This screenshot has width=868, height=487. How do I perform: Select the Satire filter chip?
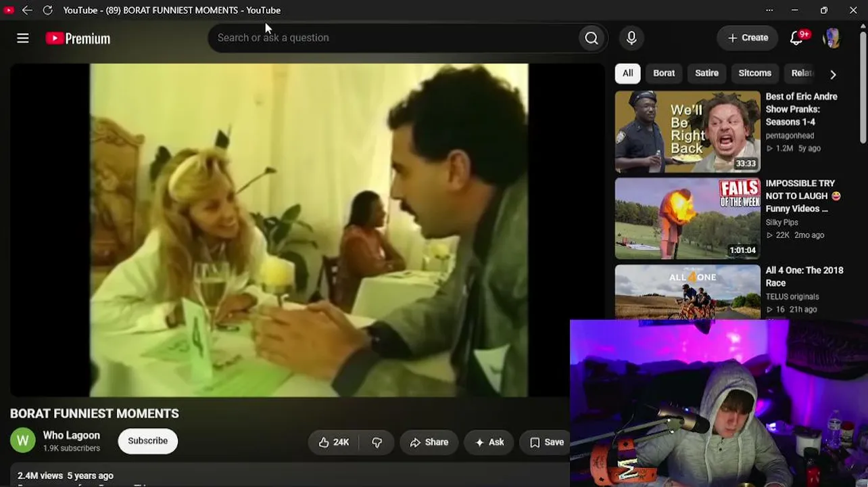pyautogui.click(x=706, y=73)
